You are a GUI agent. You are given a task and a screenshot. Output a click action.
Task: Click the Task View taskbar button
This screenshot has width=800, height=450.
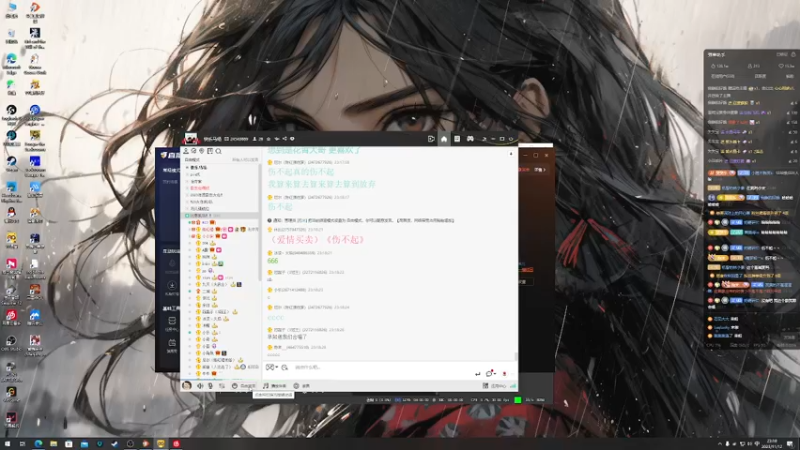(x=22, y=444)
